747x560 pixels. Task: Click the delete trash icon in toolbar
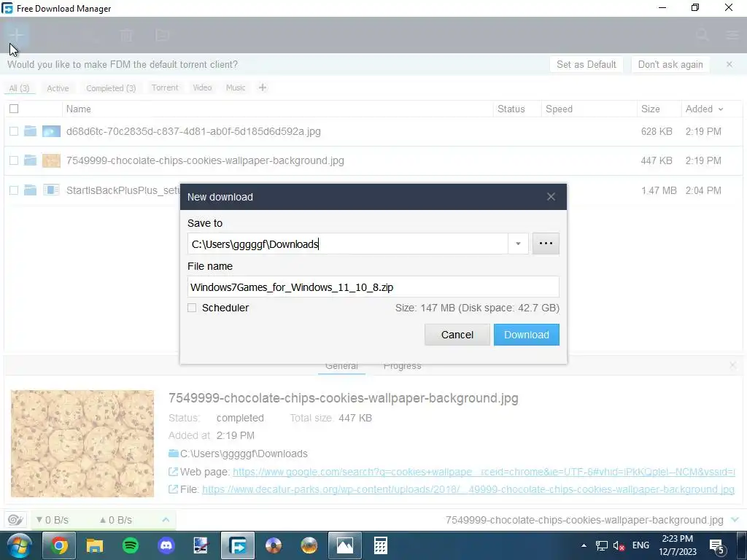[x=126, y=35]
